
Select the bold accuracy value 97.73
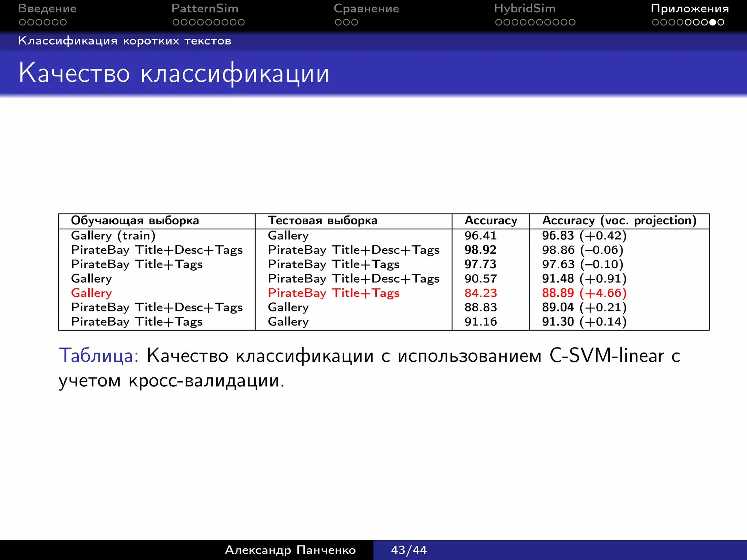[x=480, y=264]
